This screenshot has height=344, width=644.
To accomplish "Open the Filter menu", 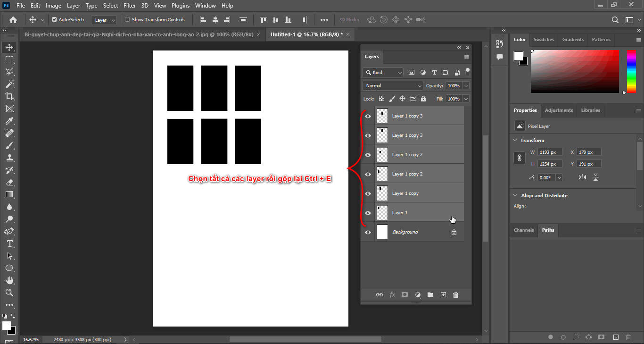I will pos(130,5).
